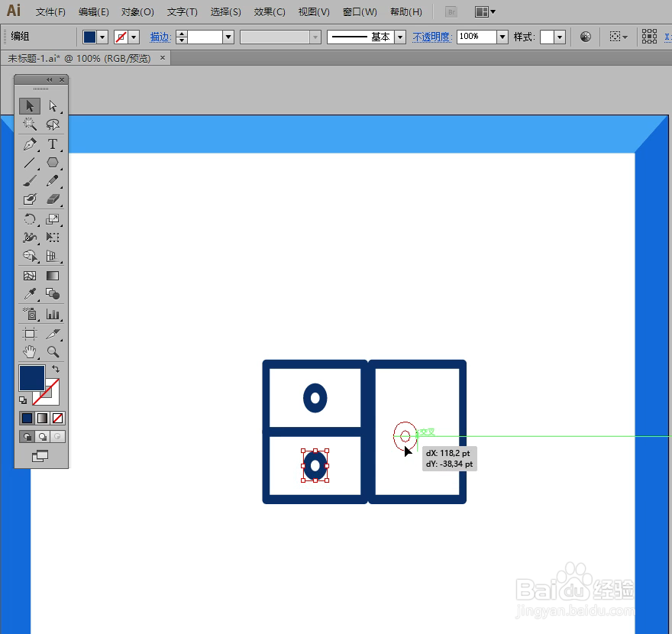Reset to default fill and stroke
Image resolution: width=672 pixels, height=634 pixels.
pyautogui.click(x=23, y=400)
